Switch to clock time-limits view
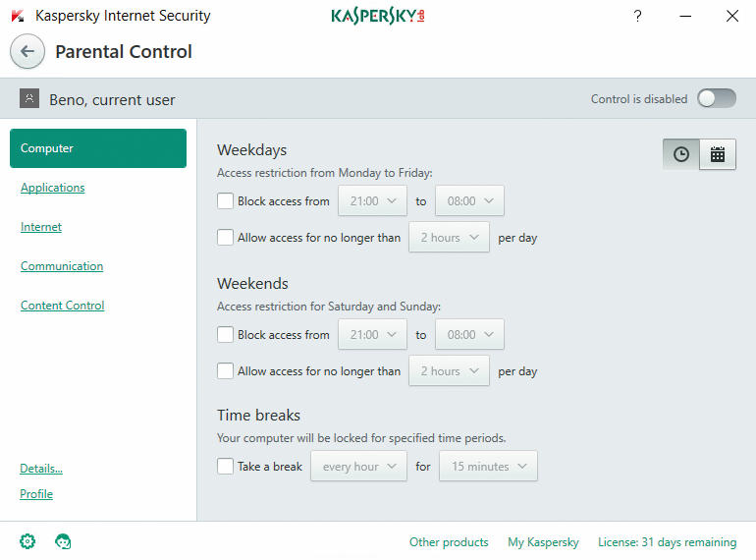Image resolution: width=756 pixels, height=560 pixels. point(680,154)
